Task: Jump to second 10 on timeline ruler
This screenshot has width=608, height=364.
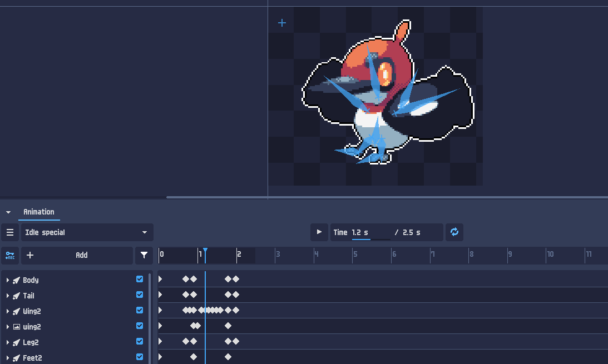Action: [550, 255]
